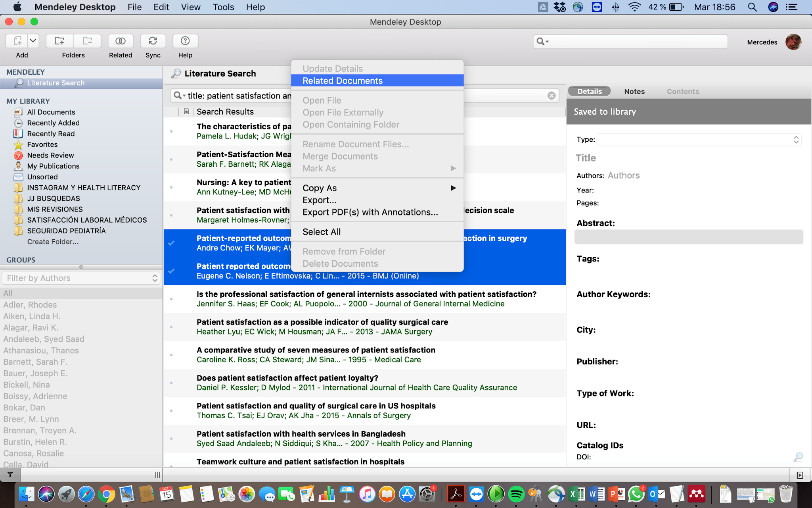Open the document Type dropdown
Viewport: 812px width, 508px height.
click(699, 140)
